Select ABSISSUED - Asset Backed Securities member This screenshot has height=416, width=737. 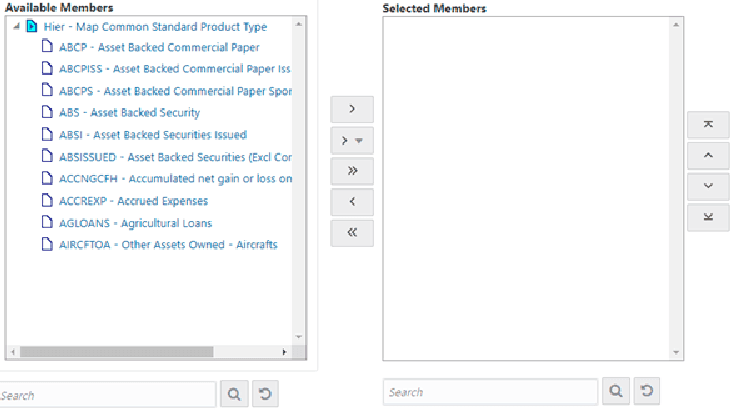coord(175,157)
